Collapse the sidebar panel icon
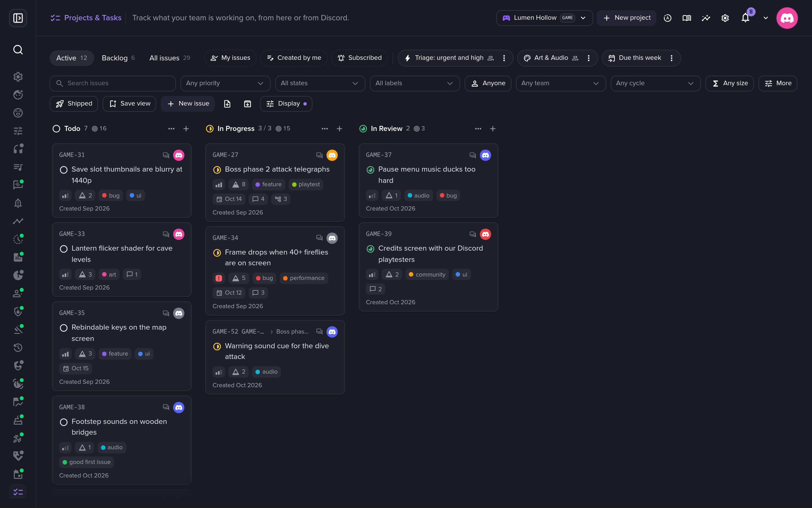The width and height of the screenshot is (812, 508). point(18,18)
